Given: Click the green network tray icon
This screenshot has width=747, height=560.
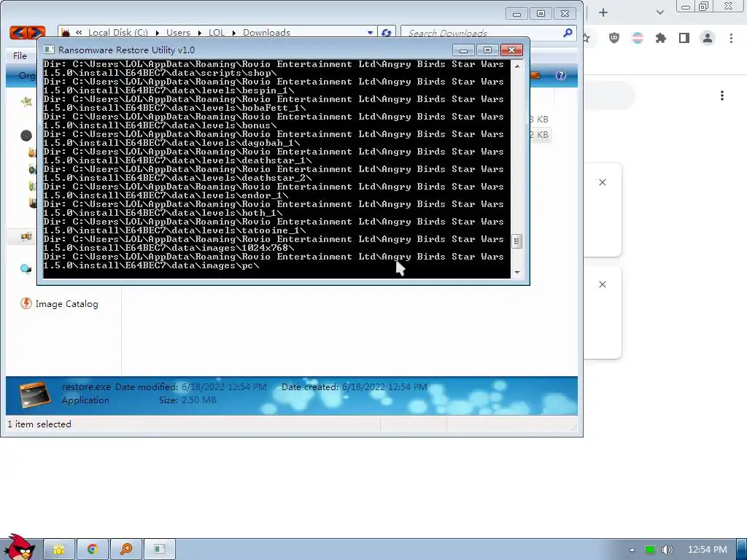Looking at the screenshot, I should coord(649,550).
